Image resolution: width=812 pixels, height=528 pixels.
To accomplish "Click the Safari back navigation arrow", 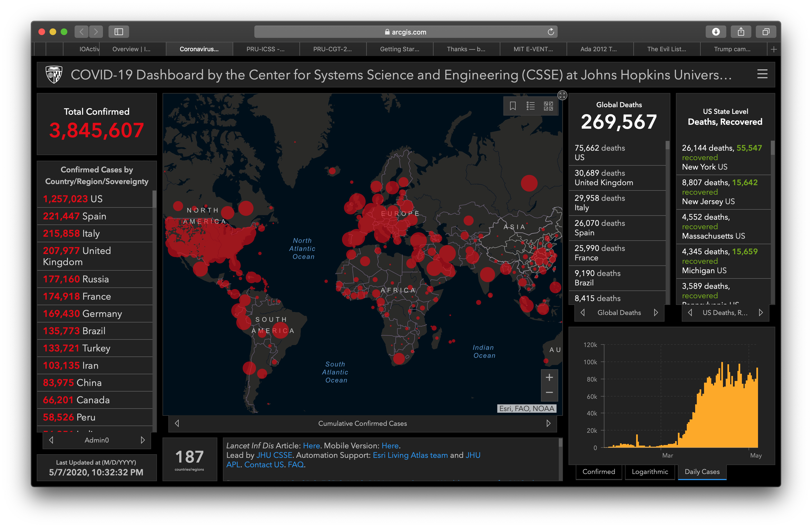I will (82, 32).
